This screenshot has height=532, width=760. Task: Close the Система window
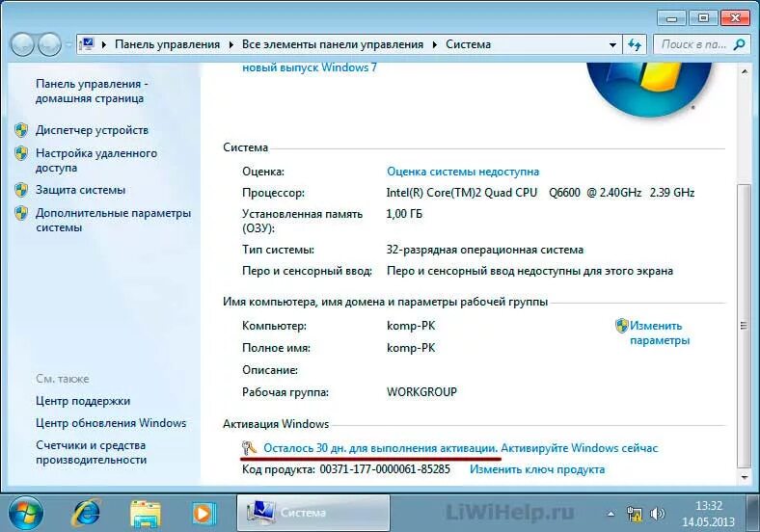(x=736, y=18)
